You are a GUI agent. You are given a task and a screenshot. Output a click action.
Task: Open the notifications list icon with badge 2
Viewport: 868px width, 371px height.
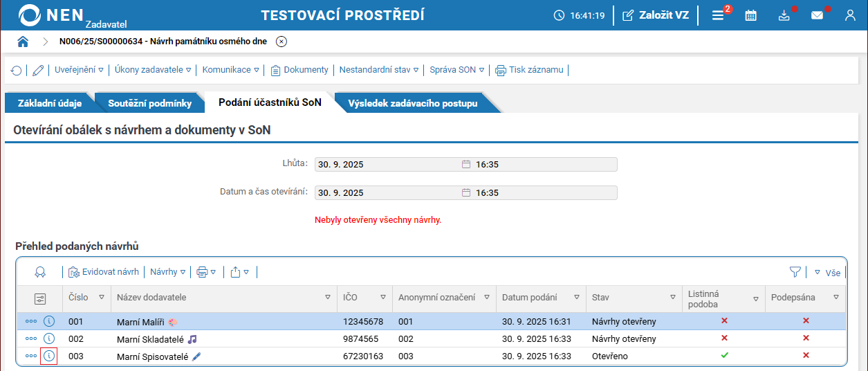(719, 15)
